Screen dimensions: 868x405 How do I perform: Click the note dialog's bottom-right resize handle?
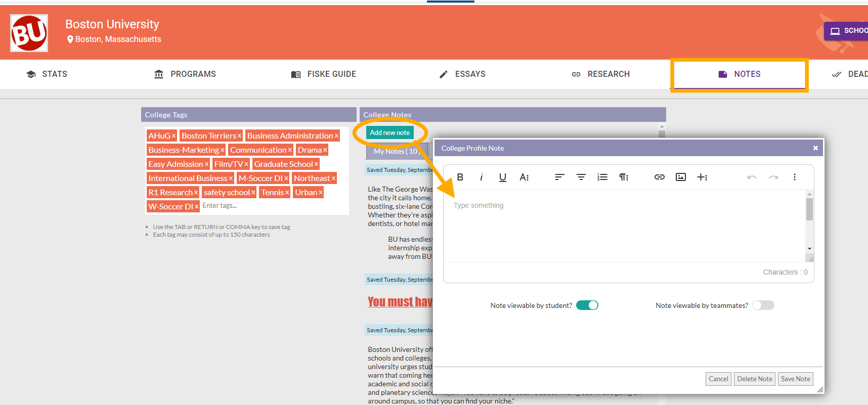820,390
